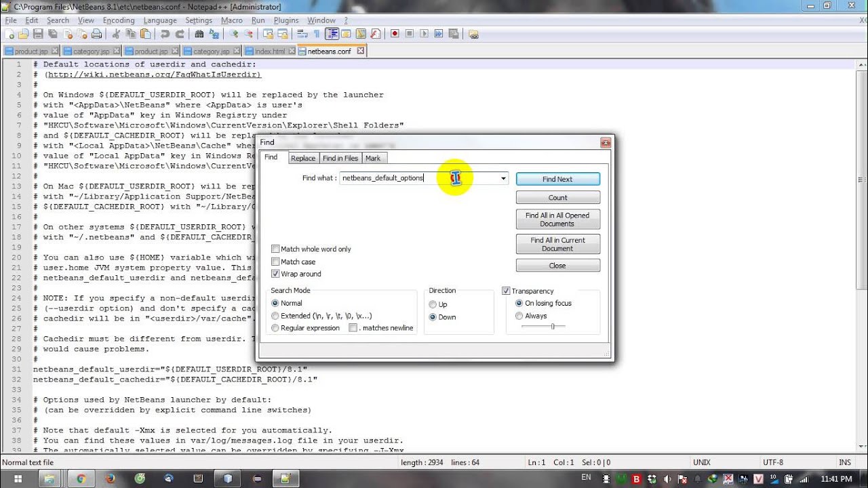Click the Open file toolbar icon

(x=24, y=34)
